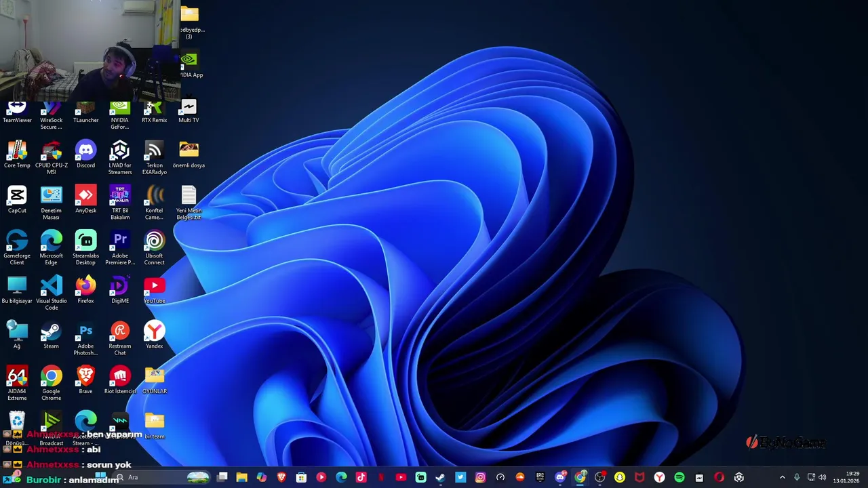The width and height of the screenshot is (868, 488).
Task: Open the bir team folder
Action: [x=155, y=426]
